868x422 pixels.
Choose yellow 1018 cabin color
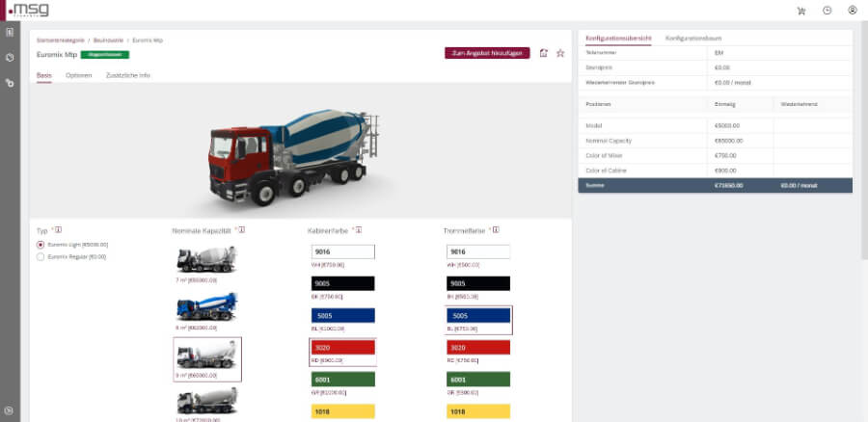pos(342,411)
